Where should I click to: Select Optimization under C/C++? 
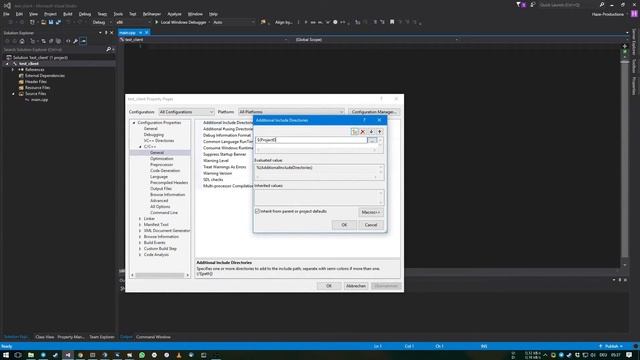point(162,158)
